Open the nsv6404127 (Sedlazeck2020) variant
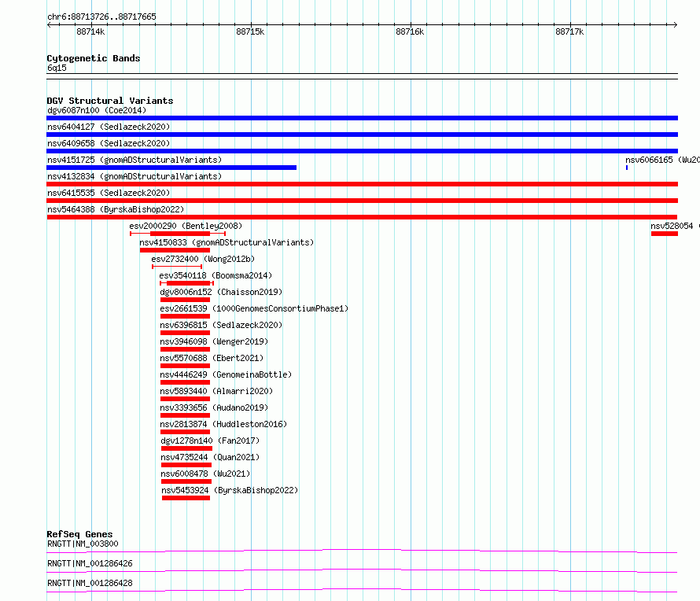700x601 pixels. pyautogui.click(x=109, y=127)
